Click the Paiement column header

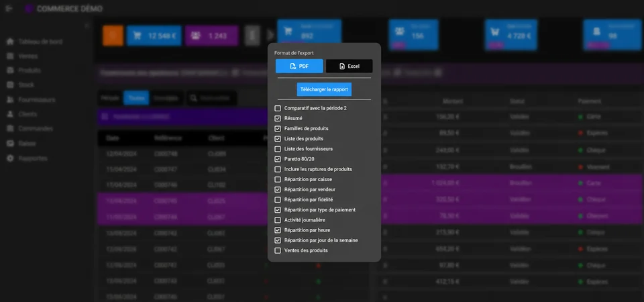pyautogui.click(x=590, y=101)
